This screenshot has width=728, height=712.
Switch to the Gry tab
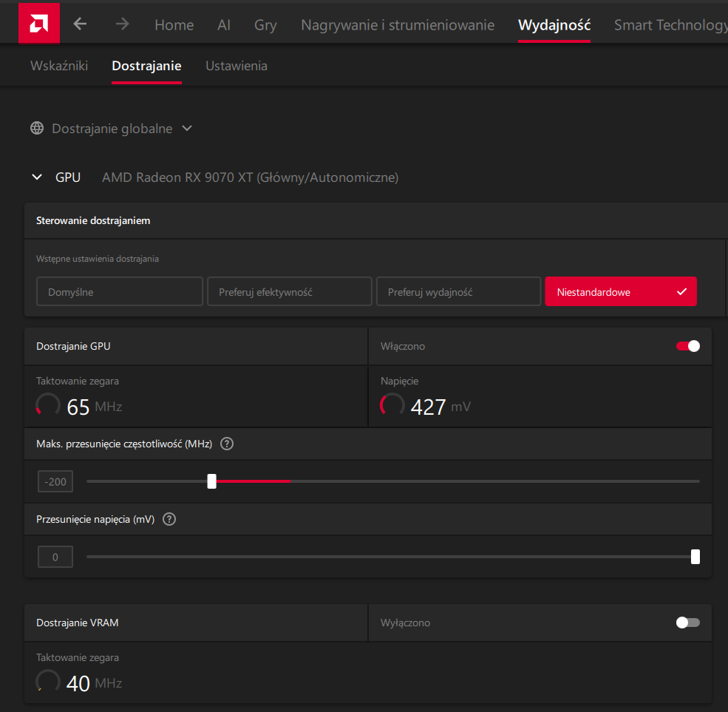[x=265, y=25]
